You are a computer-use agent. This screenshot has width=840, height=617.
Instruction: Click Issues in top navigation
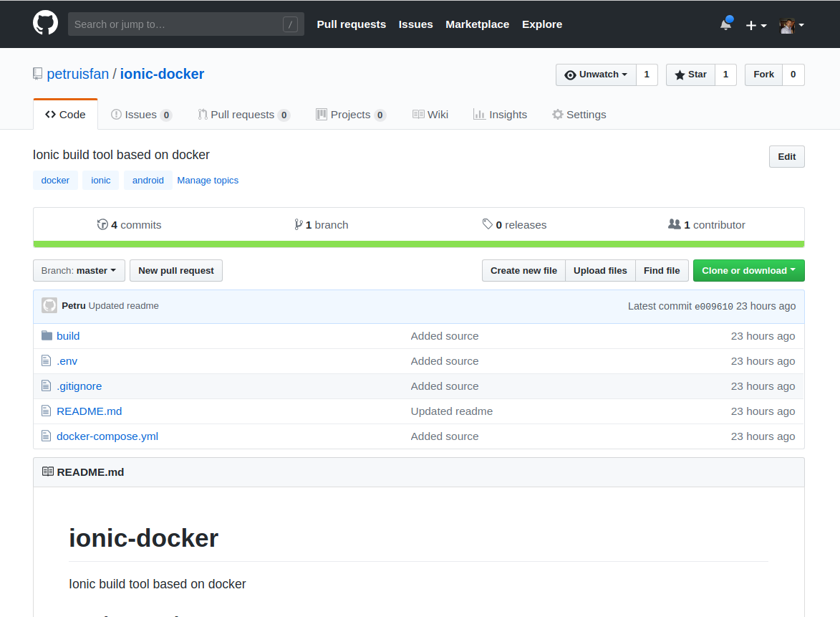click(x=416, y=24)
